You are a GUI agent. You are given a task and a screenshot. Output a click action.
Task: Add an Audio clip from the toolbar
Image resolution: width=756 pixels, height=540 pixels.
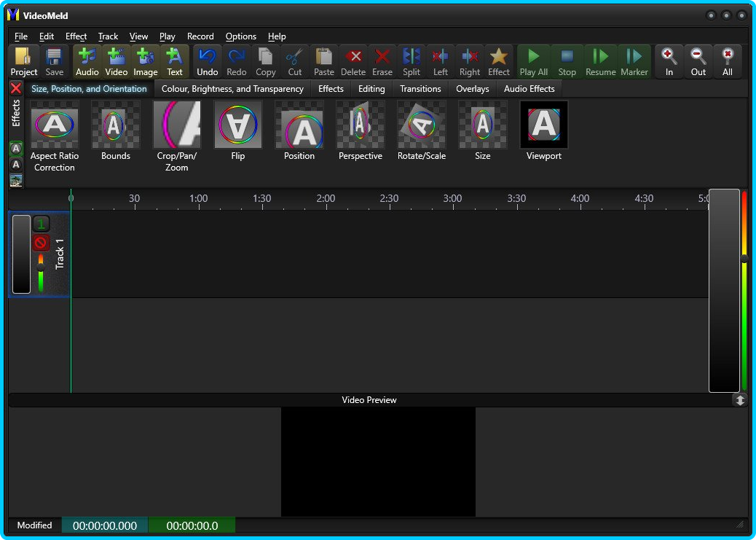click(87, 62)
